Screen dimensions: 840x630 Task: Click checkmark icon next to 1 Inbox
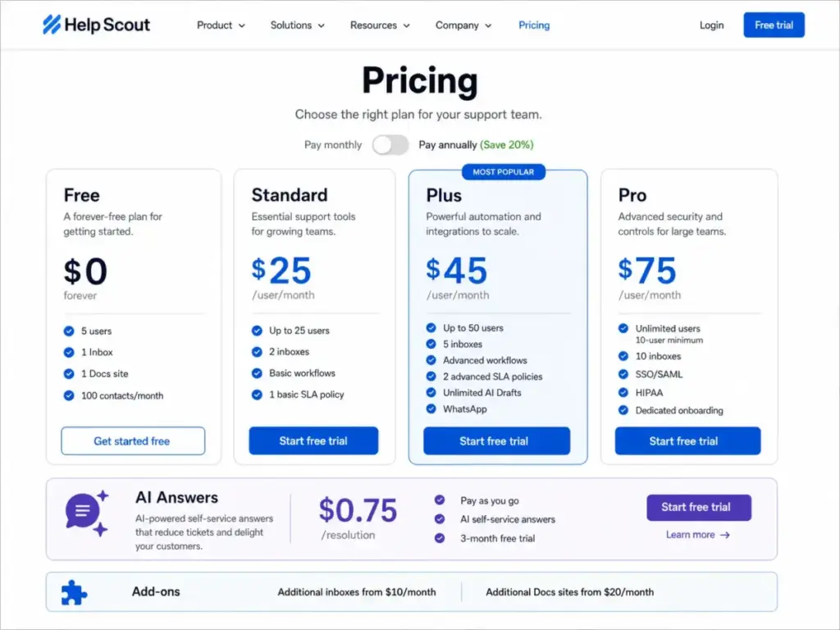tap(69, 352)
